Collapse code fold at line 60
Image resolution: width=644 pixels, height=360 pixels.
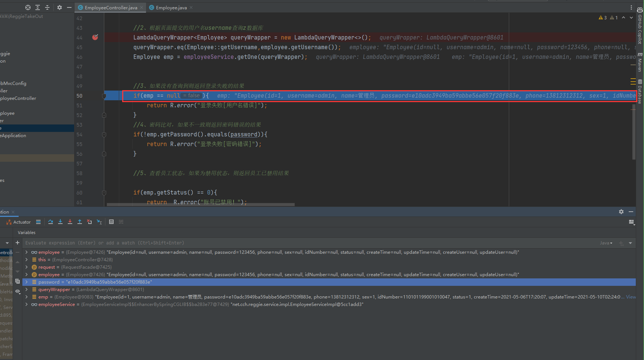point(104,193)
